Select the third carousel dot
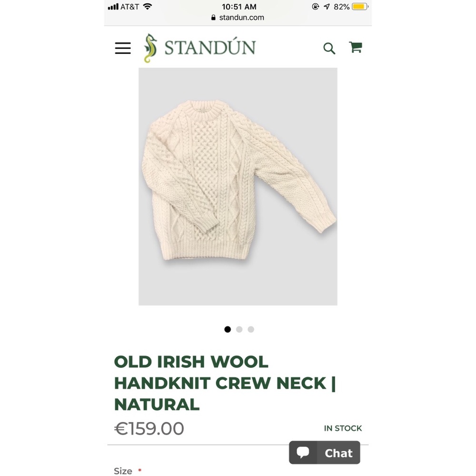 [251, 329]
